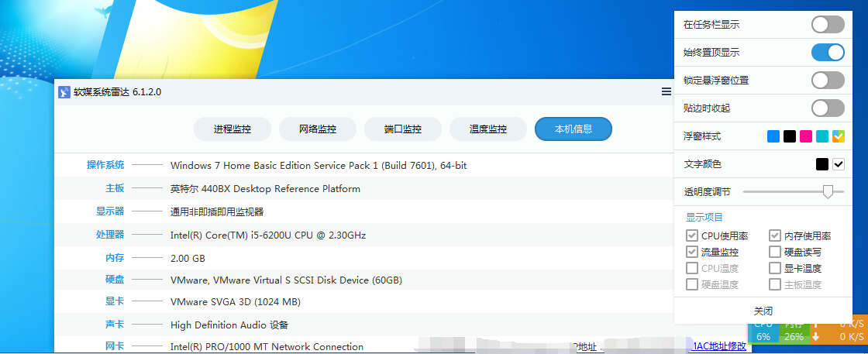The height and width of the screenshot is (354, 868).
Task: Click the 透明度调节 slider handle
Action: [828, 191]
